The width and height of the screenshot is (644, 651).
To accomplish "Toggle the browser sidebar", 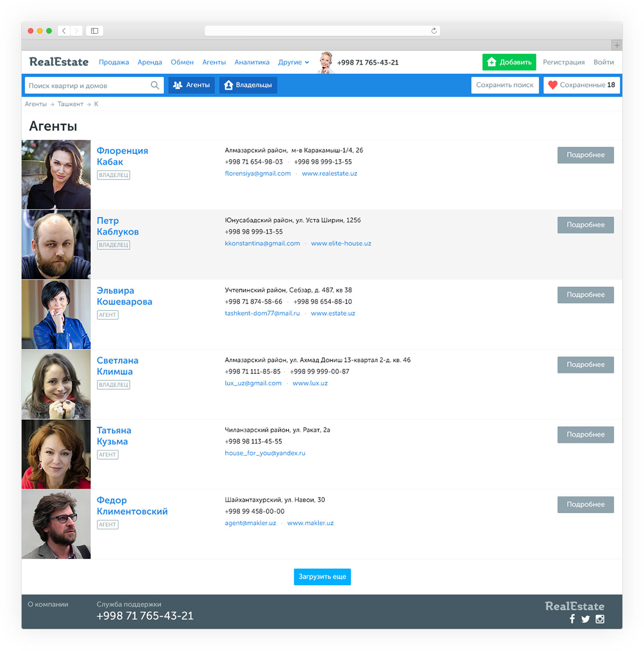I will point(94,30).
